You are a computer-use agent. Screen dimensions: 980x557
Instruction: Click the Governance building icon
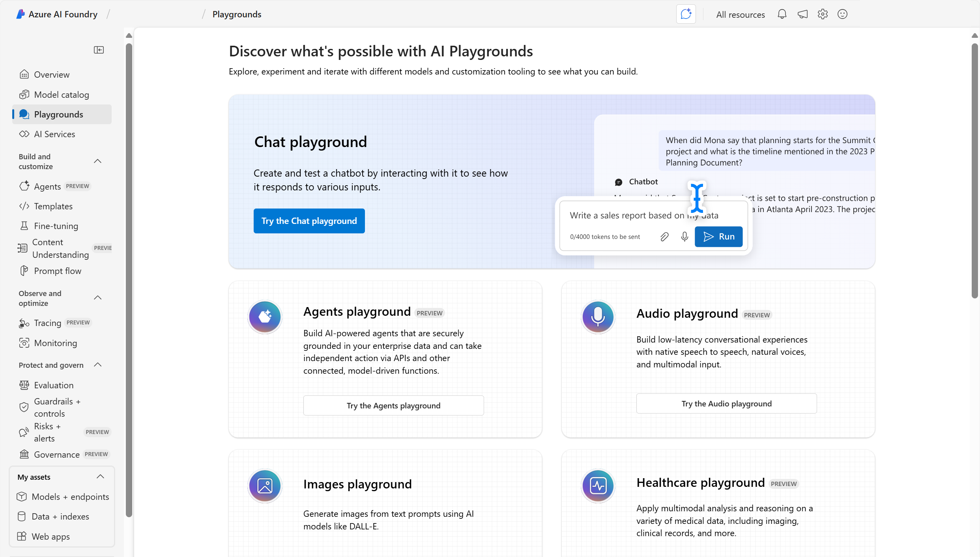(x=24, y=454)
